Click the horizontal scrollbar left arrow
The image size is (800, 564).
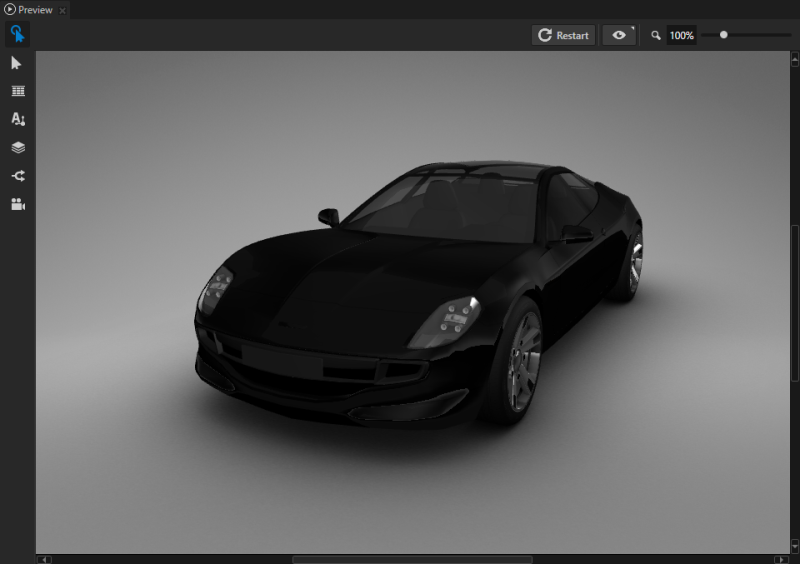click(x=44, y=559)
